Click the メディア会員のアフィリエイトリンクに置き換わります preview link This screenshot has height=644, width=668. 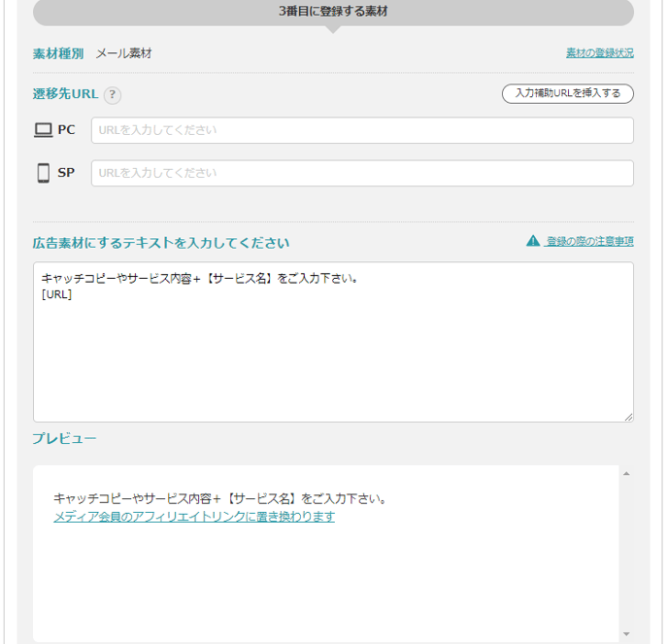194,517
